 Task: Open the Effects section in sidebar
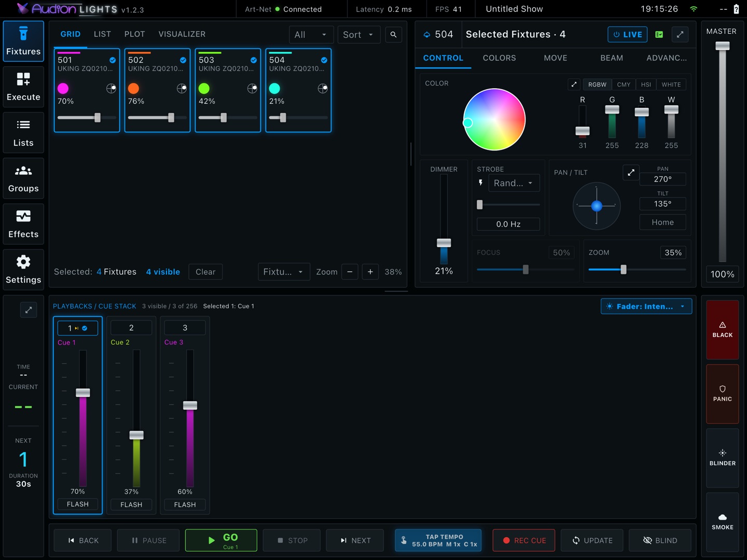(x=23, y=223)
